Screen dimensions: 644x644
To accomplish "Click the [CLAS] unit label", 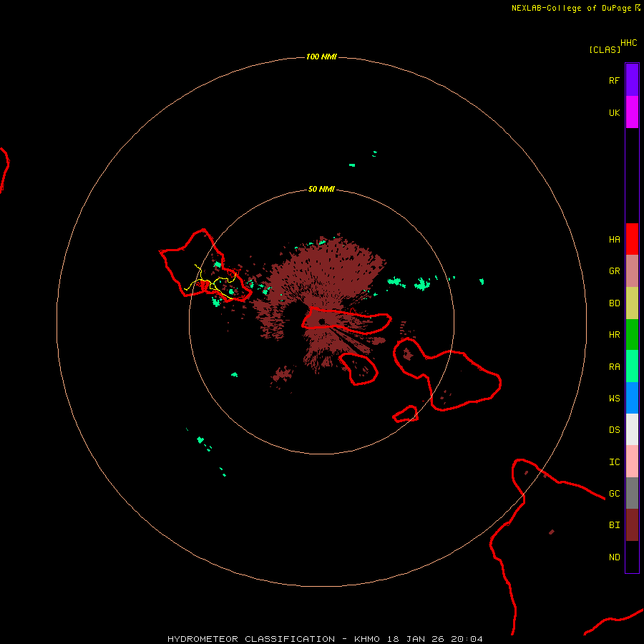I will pos(605,50).
